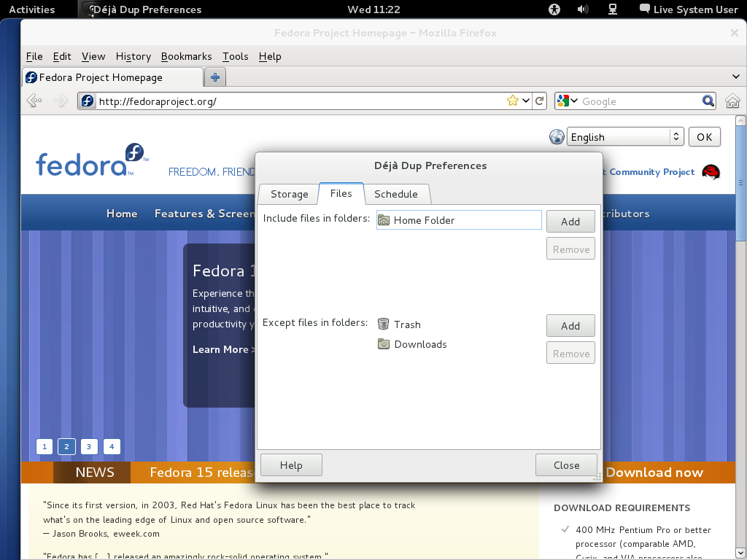Click the Download now link
This screenshot has height=560, width=747.
pos(654,472)
